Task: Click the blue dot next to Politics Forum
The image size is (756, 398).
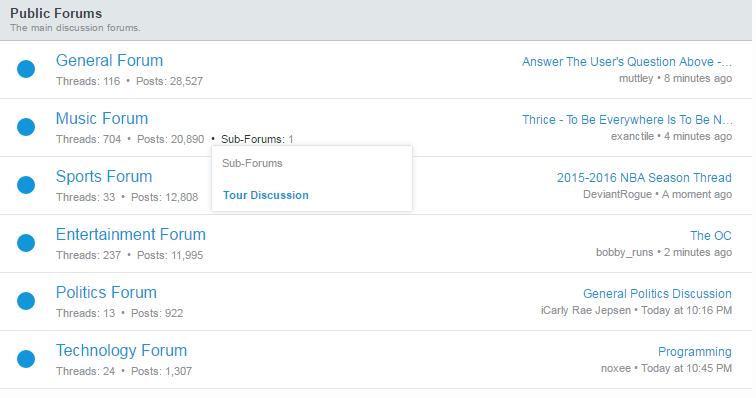Action: pyautogui.click(x=26, y=301)
